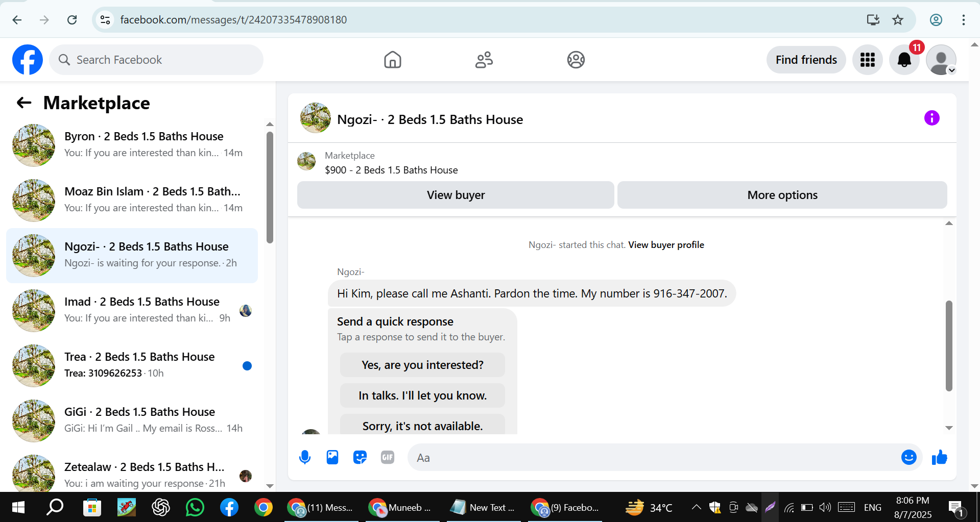Screen dimensions: 980x522
Task: Click the chat scroll-down arrow
Action: (949, 428)
